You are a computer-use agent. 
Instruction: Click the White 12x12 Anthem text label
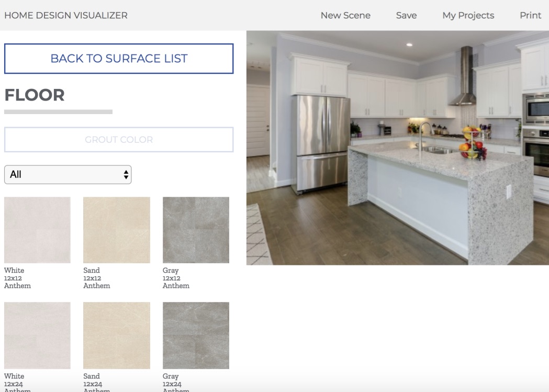coord(17,278)
